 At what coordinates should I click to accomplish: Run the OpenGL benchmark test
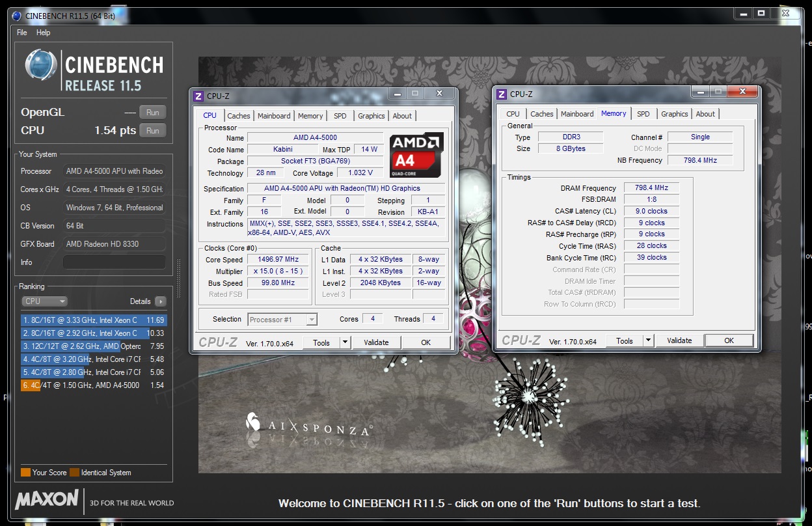[153, 113]
